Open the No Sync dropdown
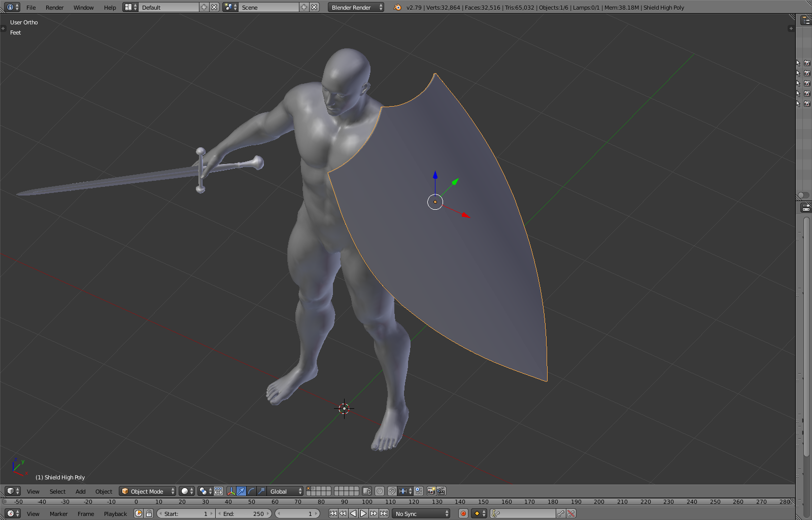The height and width of the screenshot is (520, 812). [x=421, y=513]
